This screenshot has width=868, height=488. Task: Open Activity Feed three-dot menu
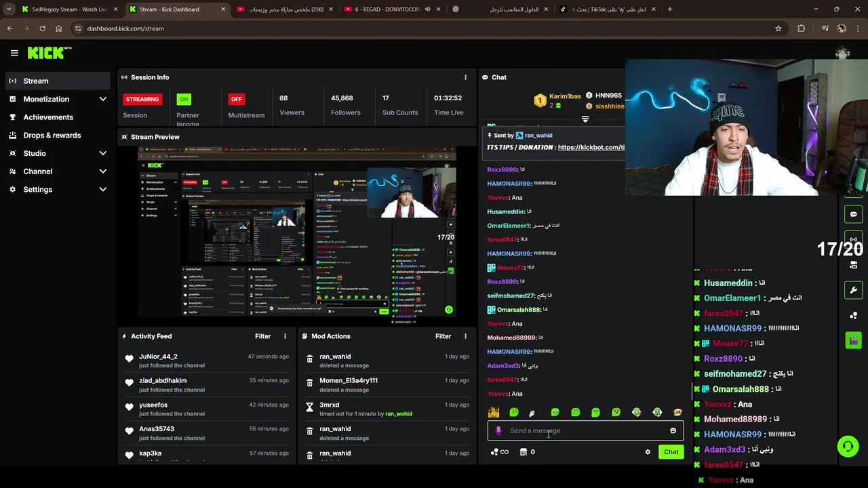pos(285,336)
